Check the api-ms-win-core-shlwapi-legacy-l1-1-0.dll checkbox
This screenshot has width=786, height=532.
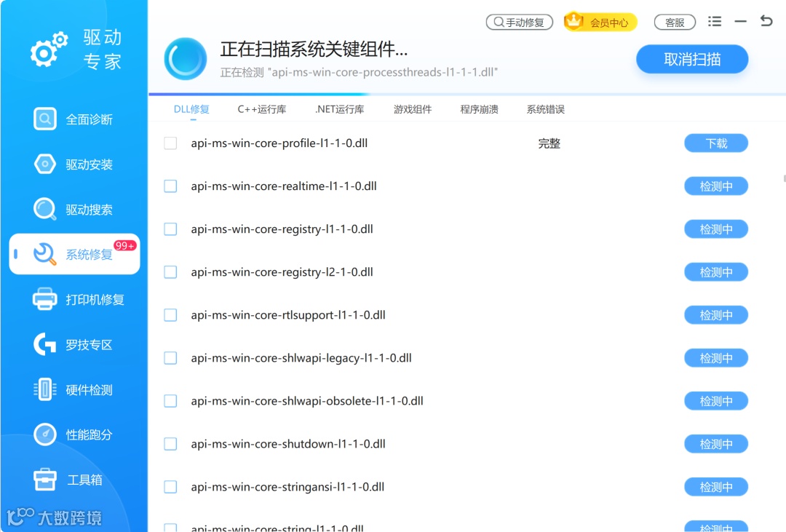170,358
